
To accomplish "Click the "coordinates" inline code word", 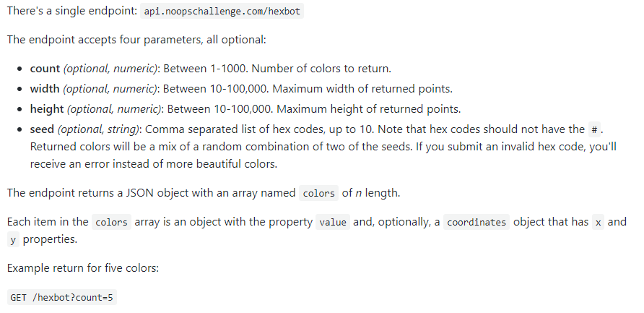I will 477,222.
